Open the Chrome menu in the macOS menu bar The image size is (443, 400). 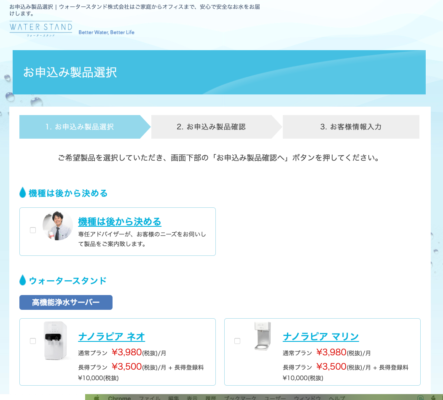point(119,398)
